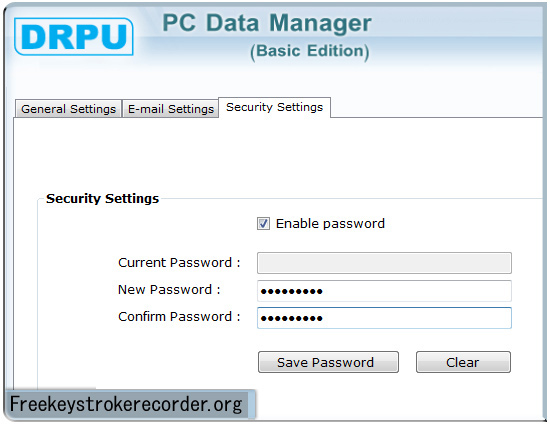Click empty area above Security Settings group

[277, 154]
